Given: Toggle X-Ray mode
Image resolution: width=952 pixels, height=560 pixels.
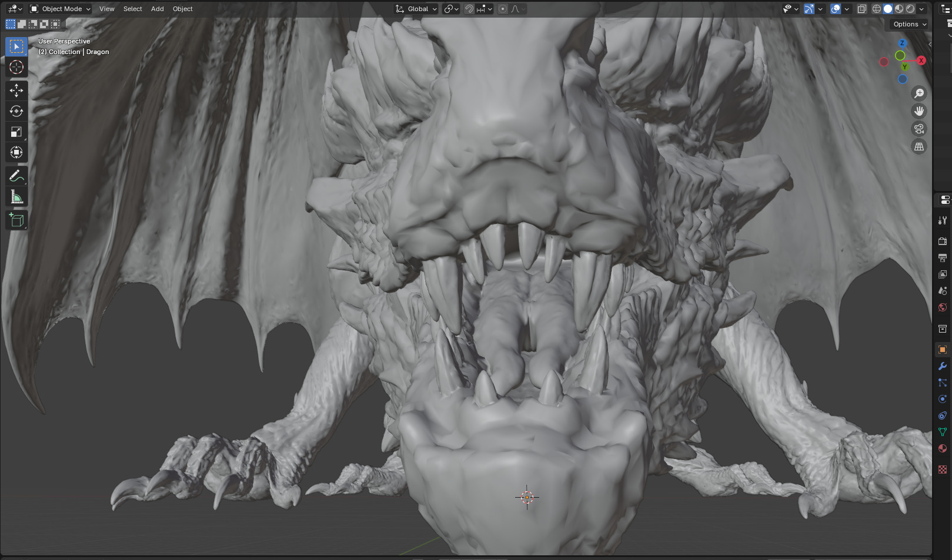Looking at the screenshot, I should tap(862, 9).
